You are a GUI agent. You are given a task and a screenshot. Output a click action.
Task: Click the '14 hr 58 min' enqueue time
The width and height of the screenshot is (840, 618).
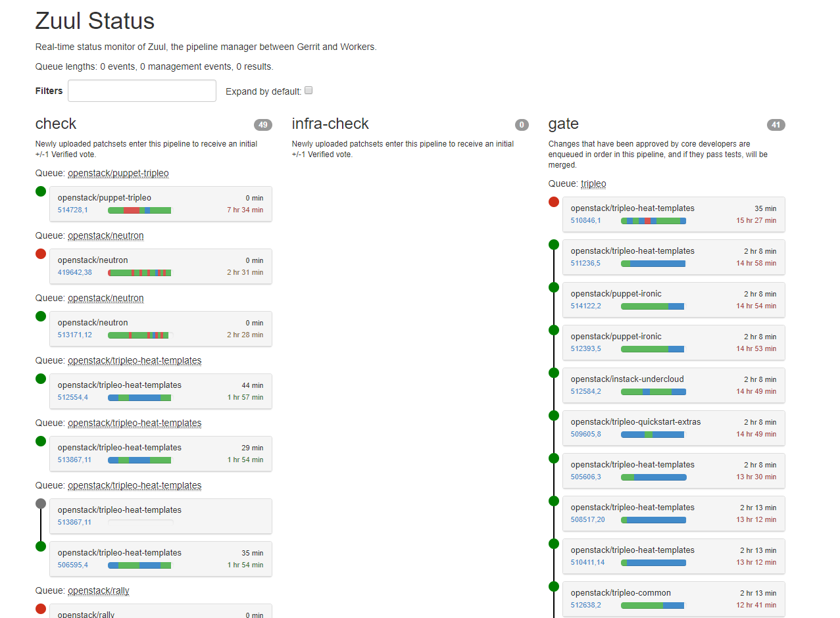[x=756, y=263]
